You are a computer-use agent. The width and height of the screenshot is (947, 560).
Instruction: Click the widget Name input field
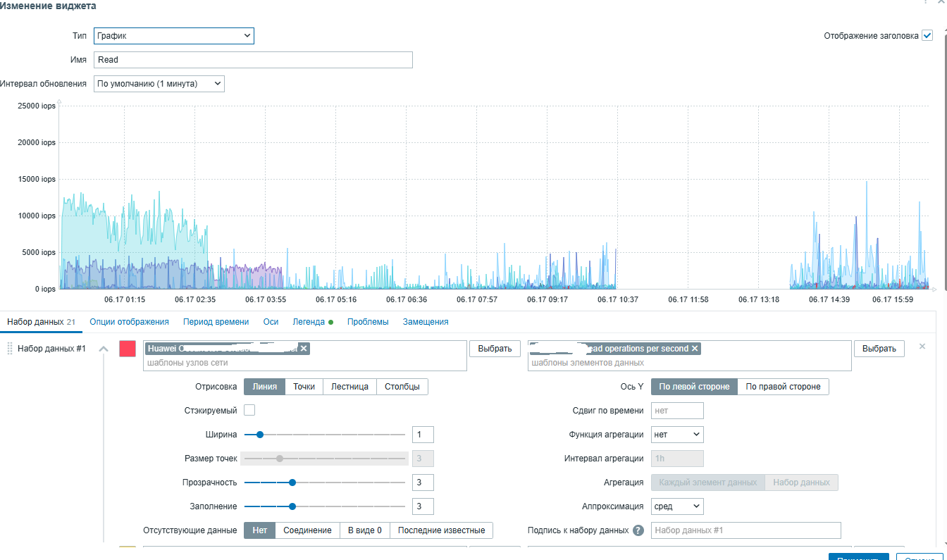253,60
